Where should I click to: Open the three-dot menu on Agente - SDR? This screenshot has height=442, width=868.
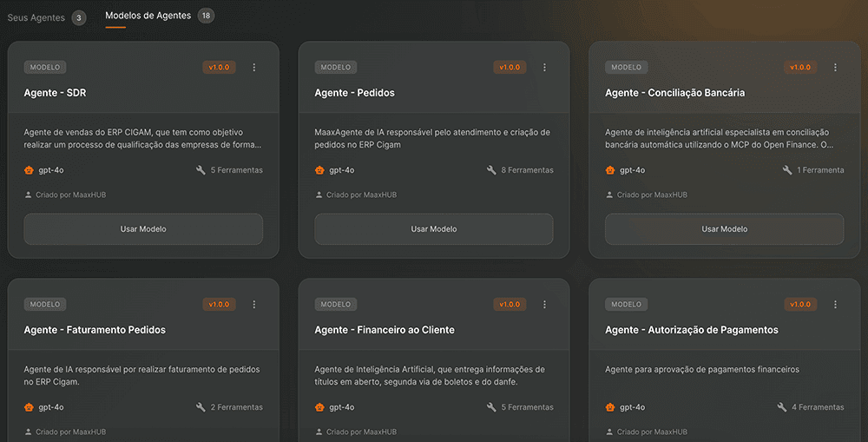pyautogui.click(x=254, y=67)
